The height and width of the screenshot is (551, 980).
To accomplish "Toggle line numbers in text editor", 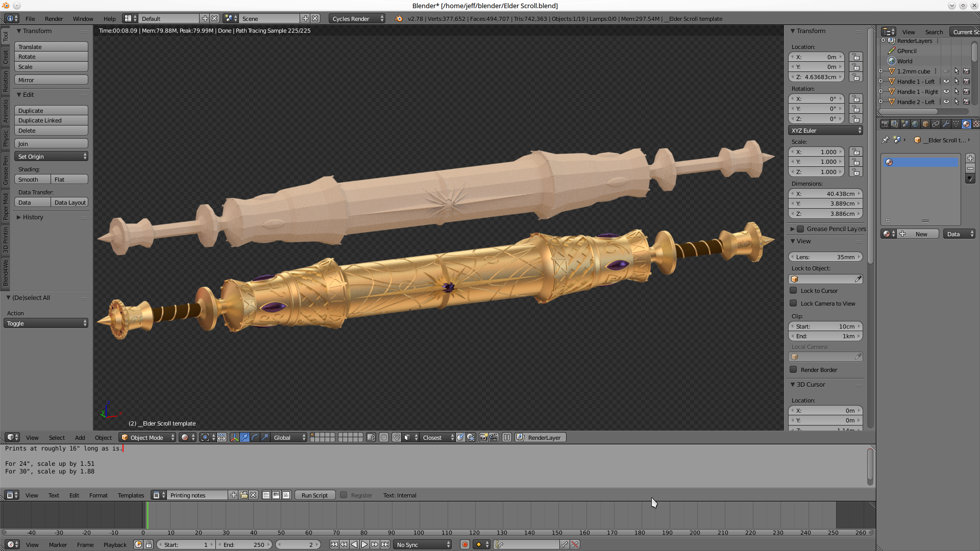I will 266,495.
